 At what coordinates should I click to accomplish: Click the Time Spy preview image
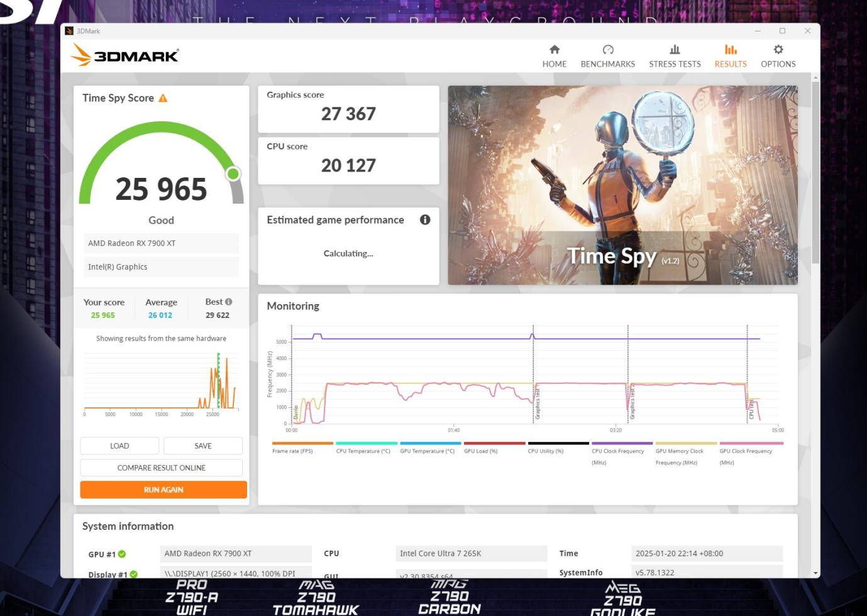[x=622, y=185]
